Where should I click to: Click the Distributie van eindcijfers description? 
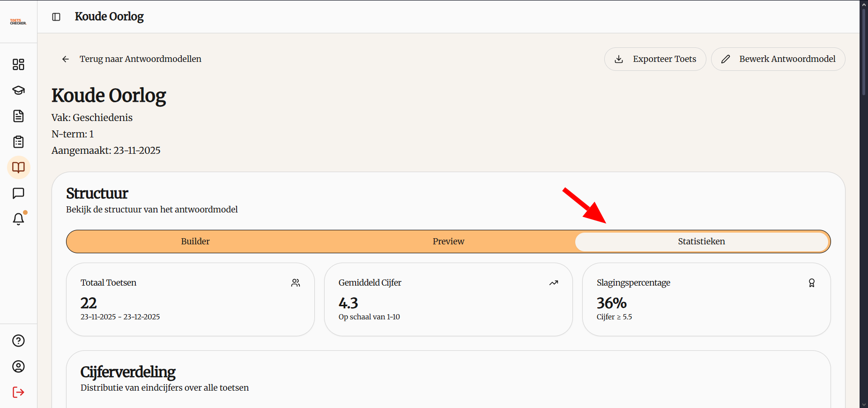(164, 388)
